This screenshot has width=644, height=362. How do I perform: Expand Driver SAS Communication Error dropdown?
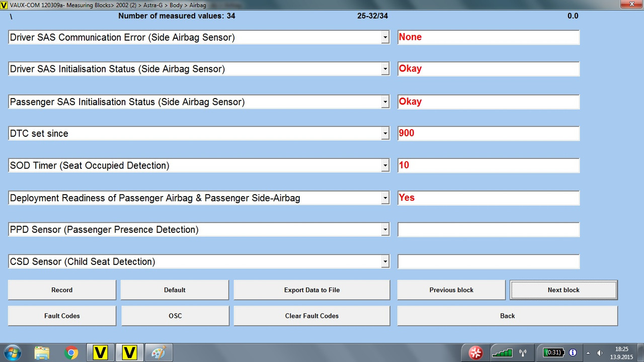pyautogui.click(x=385, y=37)
